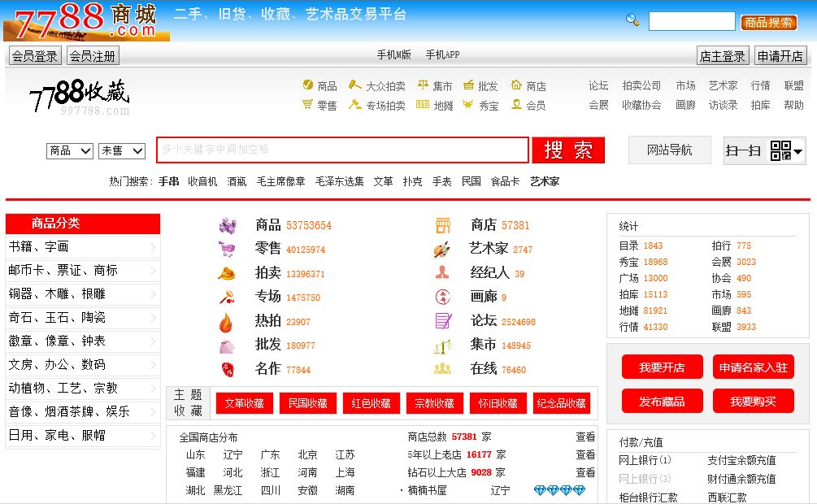Open the 商品 search type dropdown
The image size is (817, 504).
click(70, 151)
